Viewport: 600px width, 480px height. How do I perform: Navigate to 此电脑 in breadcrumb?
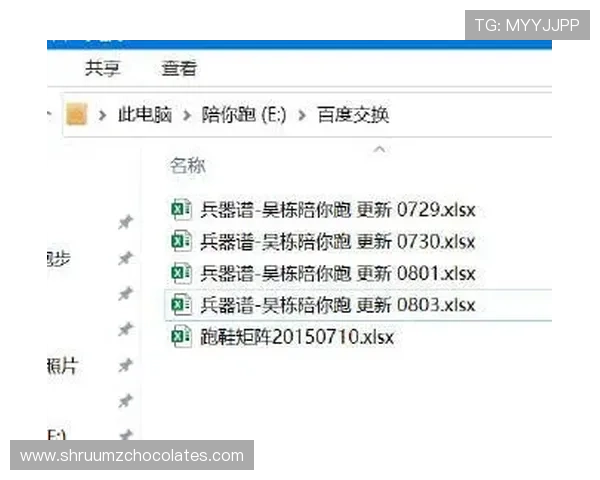(x=145, y=114)
